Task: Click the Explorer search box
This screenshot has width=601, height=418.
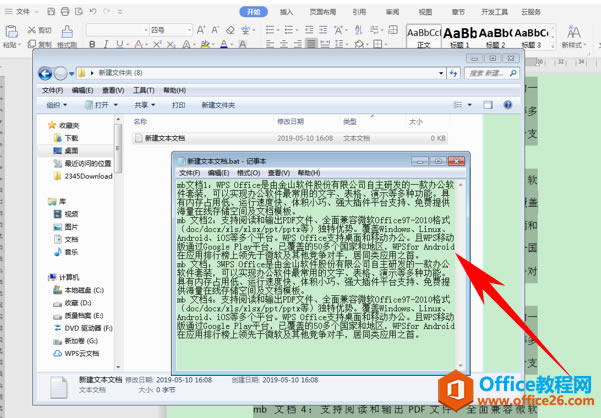Action: pos(491,73)
